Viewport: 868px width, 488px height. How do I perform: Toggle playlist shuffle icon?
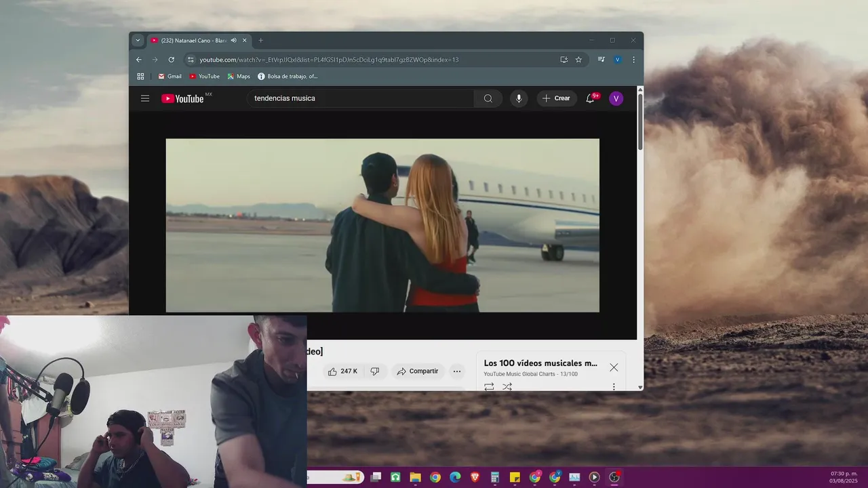[x=507, y=386]
